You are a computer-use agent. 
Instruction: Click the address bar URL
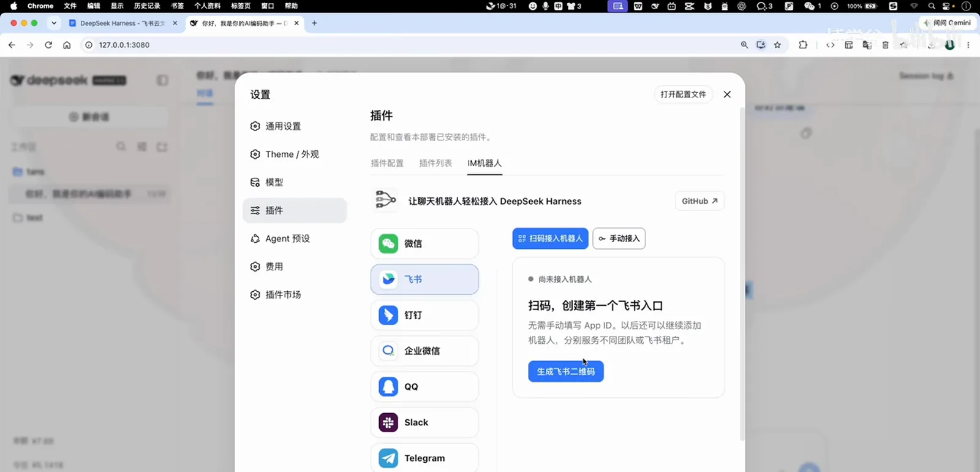pyautogui.click(x=124, y=45)
